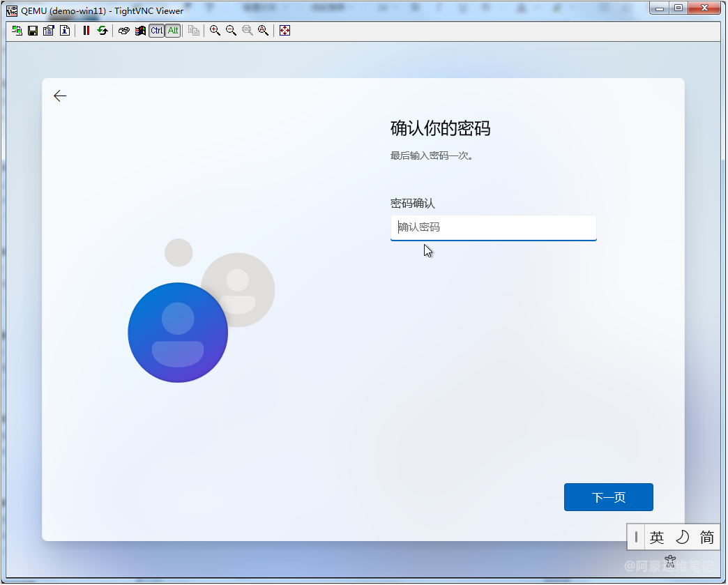Refresh the remote screen
Image resolution: width=728 pixels, height=585 pixels.
(103, 31)
